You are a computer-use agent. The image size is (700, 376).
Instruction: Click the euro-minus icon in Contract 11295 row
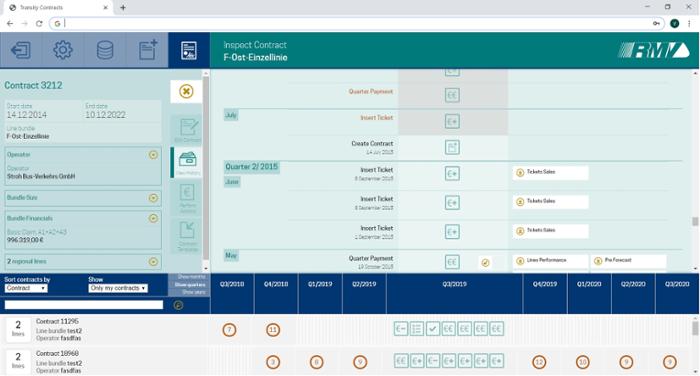point(400,329)
